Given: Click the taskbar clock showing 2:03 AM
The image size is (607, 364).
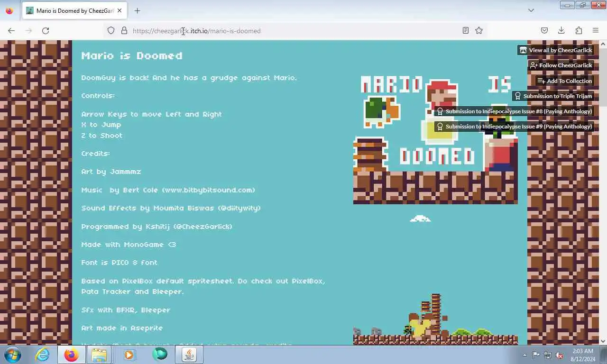Looking at the screenshot, I should click(x=582, y=355).
